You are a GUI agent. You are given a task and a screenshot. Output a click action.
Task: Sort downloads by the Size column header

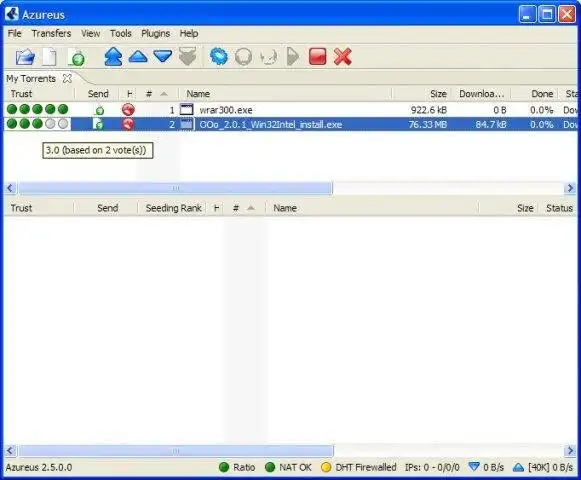[422, 94]
